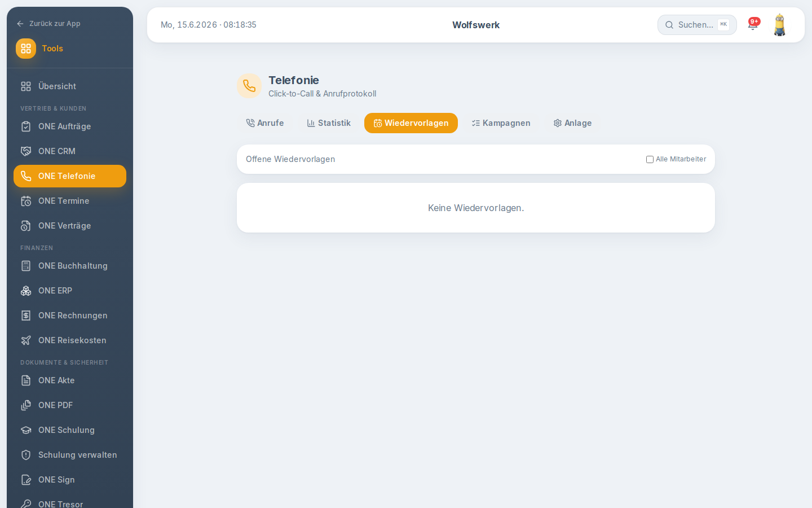Toggle the Alle Mitarbeiter checkbox
The image size is (812, 508).
coord(650,159)
